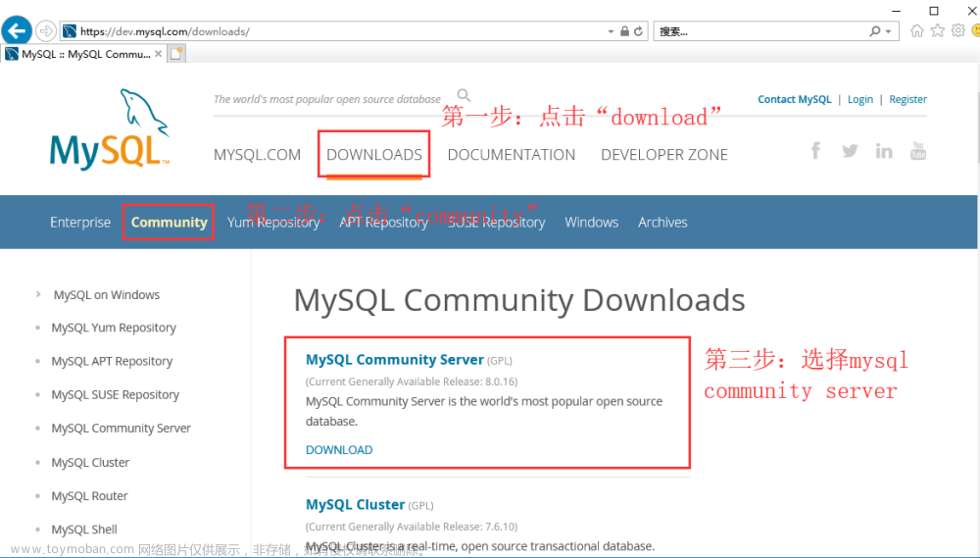Click the Contact MySQL link
980x558 pixels.
(x=795, y=99)
